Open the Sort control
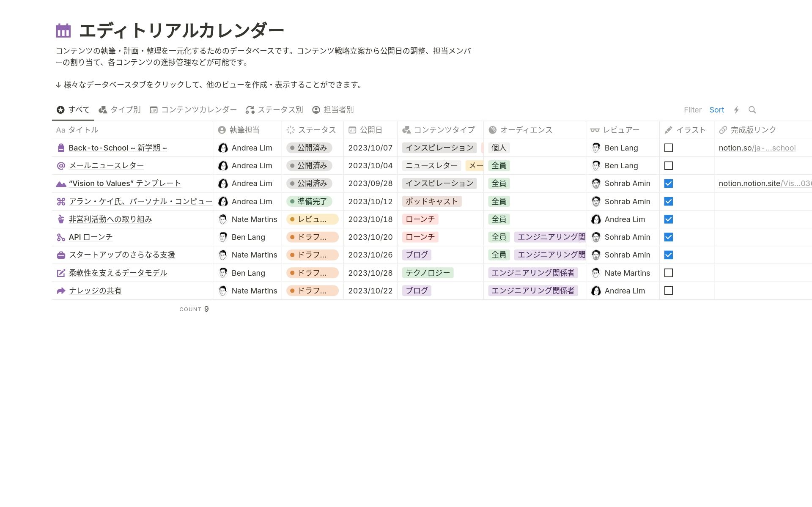Screen dimensions: 812x507 [x=717, y=110]
